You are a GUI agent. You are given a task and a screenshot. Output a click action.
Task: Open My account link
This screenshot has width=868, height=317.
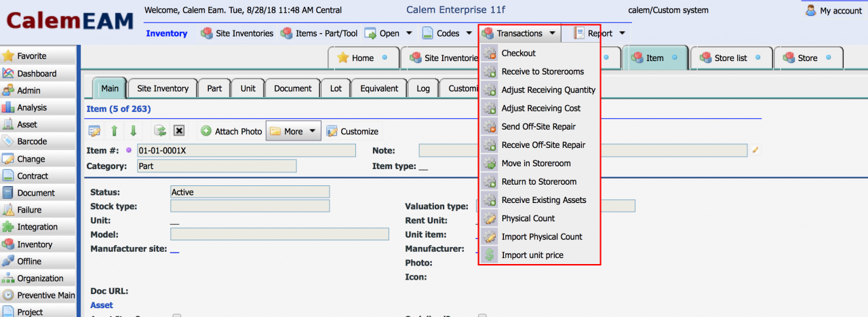[833, 11]
